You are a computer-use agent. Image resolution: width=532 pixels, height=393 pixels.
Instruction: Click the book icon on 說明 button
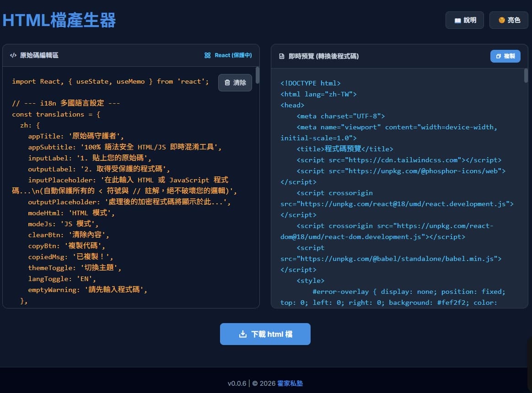pyautogui.click(x=457, y=21)
